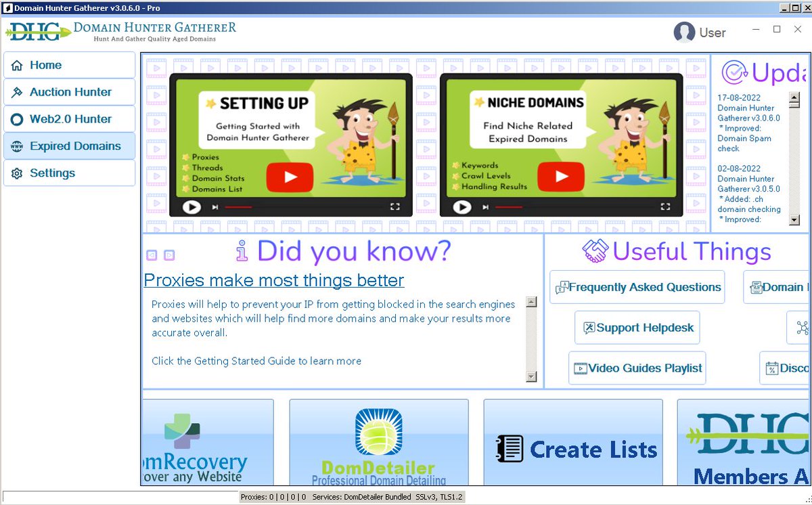Play the Niche Domains video via YouTube button
The height and width of the screenshot is (505, 812).
click(x=561, y=177)
